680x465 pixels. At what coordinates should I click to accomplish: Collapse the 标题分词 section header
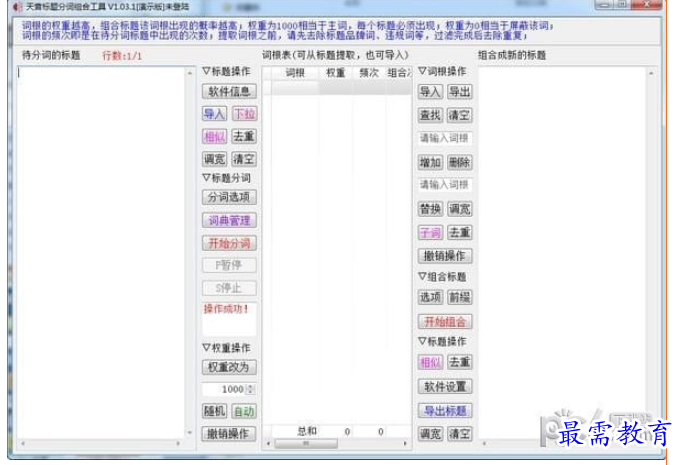(x=226, y=178)
